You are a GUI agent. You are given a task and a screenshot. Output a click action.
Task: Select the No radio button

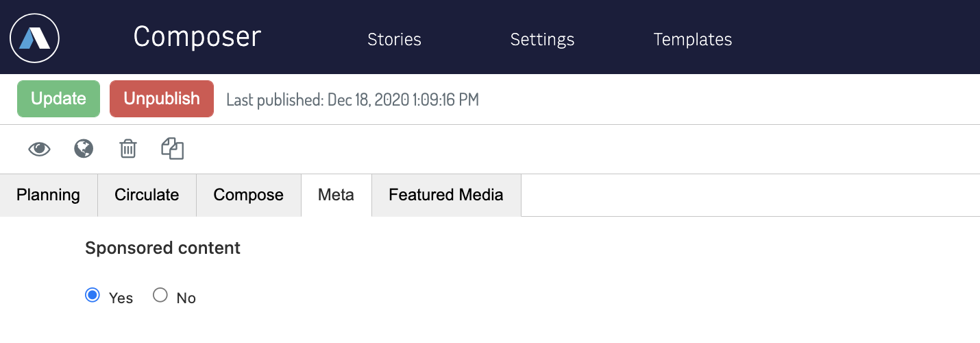tap(160, 296)
